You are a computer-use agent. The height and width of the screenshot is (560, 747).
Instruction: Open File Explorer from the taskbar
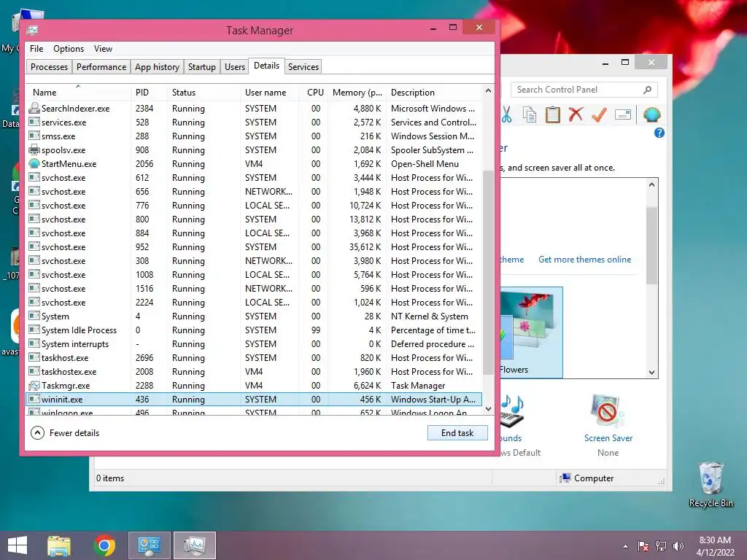tap(59, 545)
